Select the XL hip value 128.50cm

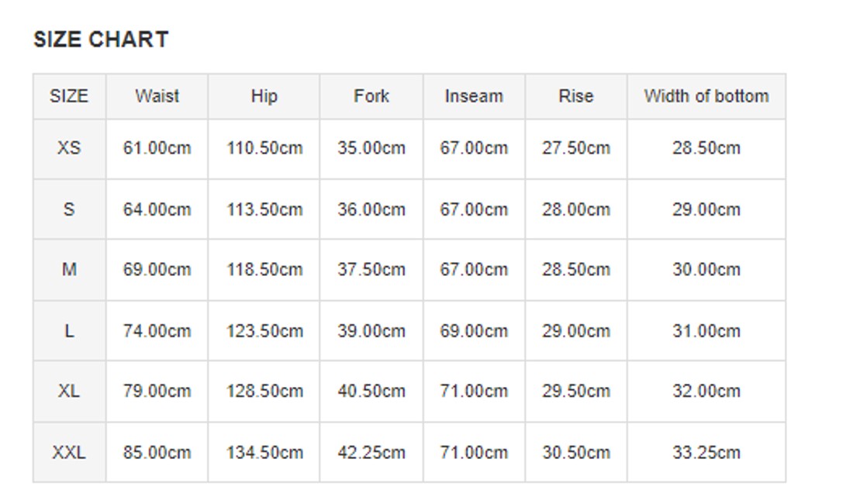coord(264,392)
